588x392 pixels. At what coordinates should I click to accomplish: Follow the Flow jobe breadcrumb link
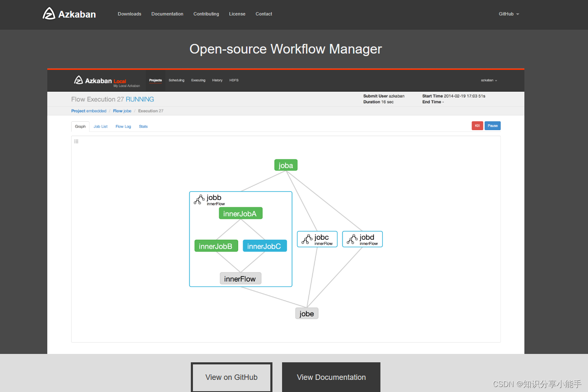[x=122, y=111]
